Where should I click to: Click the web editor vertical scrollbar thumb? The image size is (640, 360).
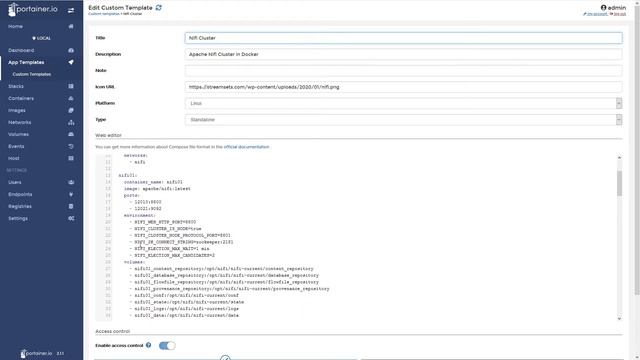[x=619, y=184]
